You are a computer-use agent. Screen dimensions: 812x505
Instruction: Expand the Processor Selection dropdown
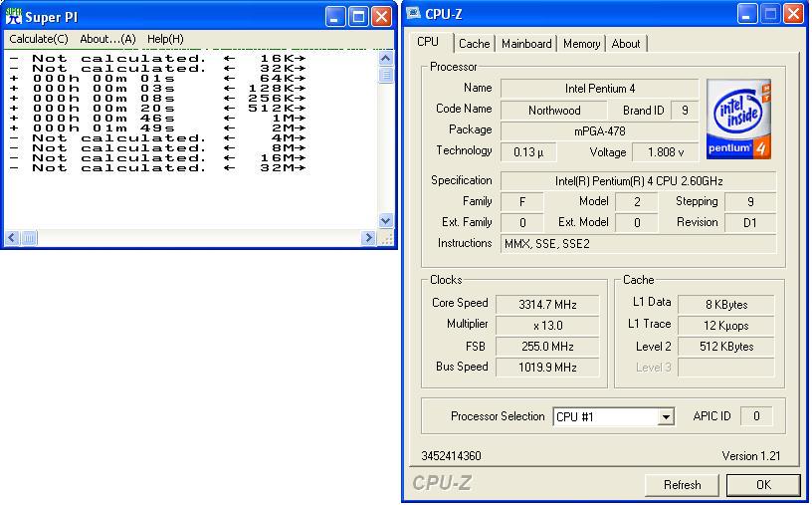666,417
